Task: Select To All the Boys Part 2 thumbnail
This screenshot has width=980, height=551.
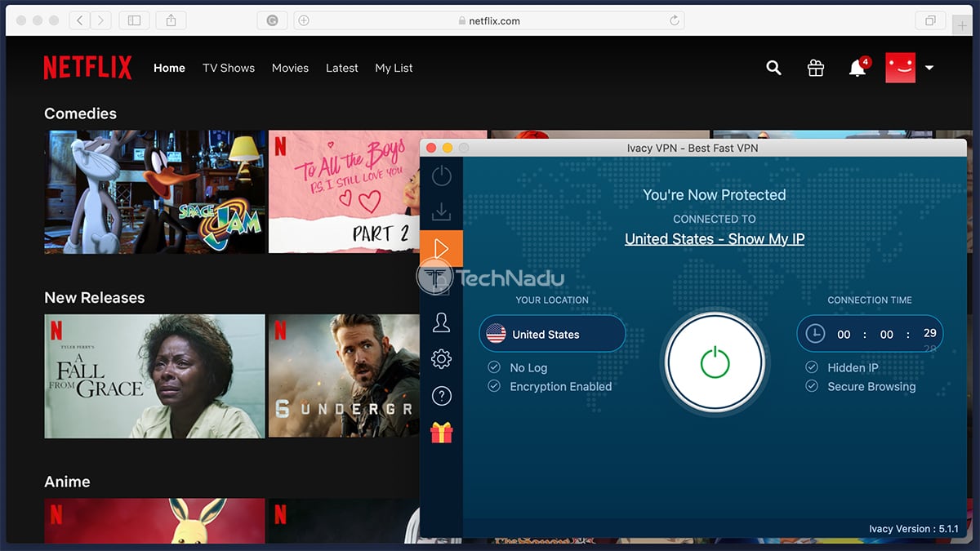Action: click(344, 192)
